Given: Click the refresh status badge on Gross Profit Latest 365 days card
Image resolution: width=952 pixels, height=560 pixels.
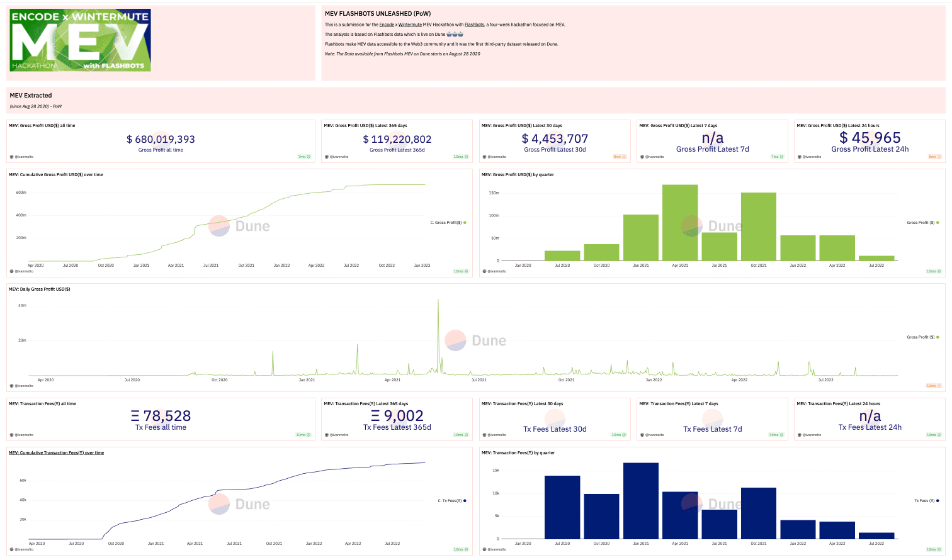Looking at the screenshot, I should pyautogui.click(x=462, y=157).
